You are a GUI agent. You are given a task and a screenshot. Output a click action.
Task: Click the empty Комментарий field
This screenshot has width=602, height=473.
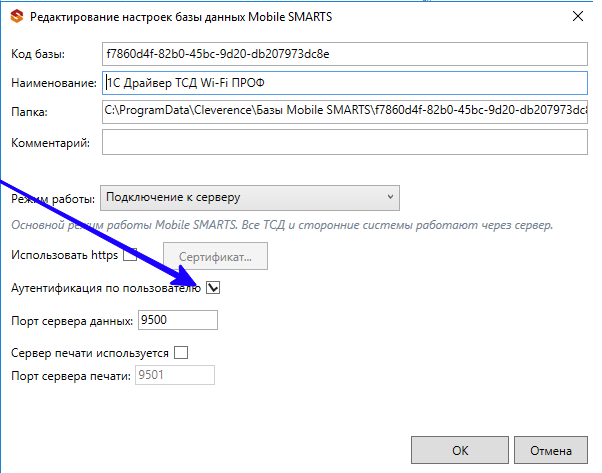coord(345,142)
